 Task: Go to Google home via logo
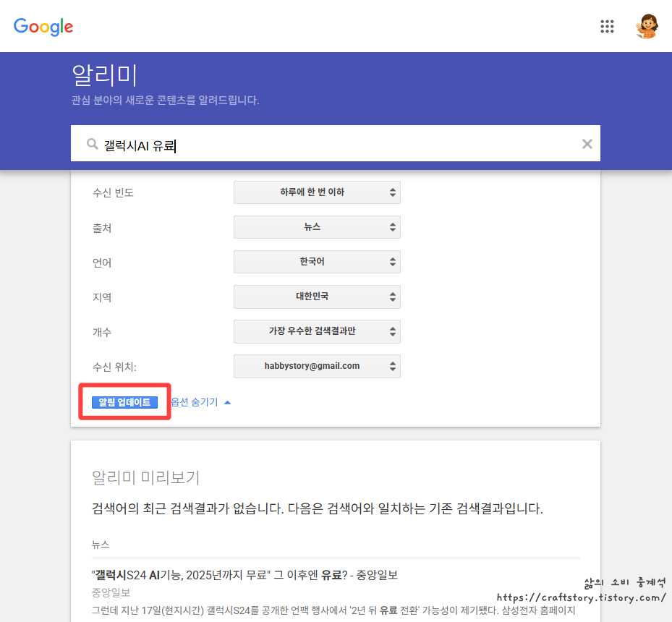pos(43,27)
